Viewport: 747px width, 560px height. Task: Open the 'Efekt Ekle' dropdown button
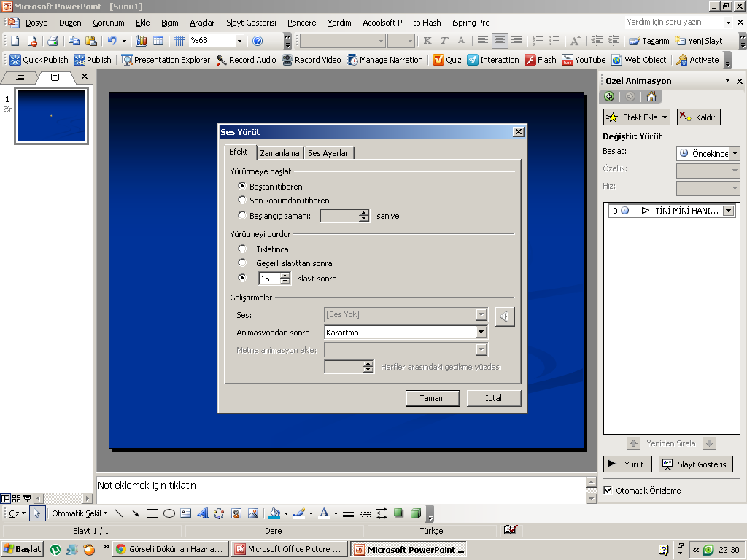(637, 117)
